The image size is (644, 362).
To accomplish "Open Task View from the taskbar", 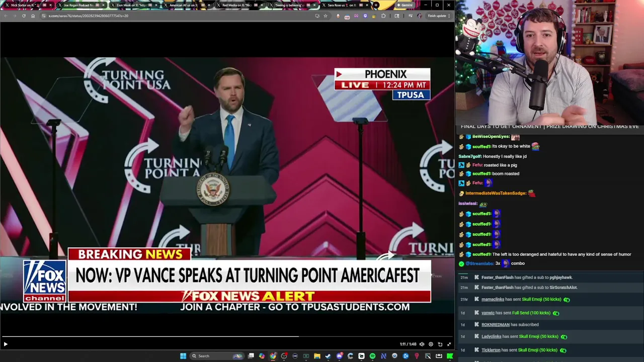I will tap(251, 356).
